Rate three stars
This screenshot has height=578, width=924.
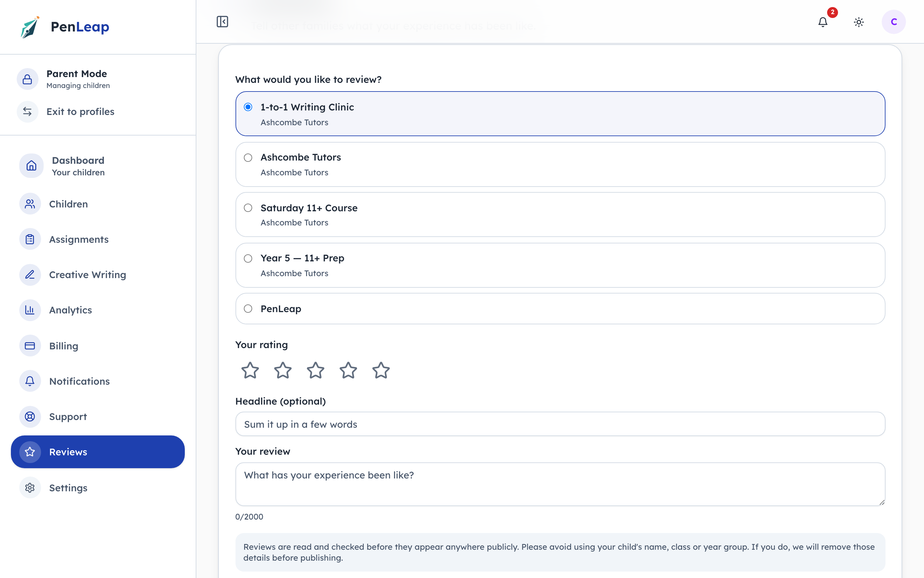(316, 370)
